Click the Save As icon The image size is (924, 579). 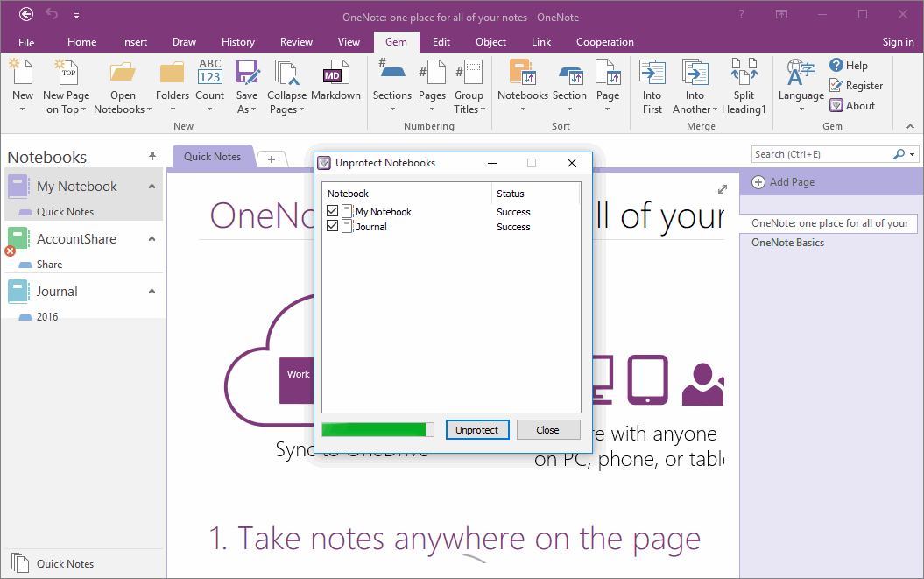pyautogui.click(x=247, y=72)
